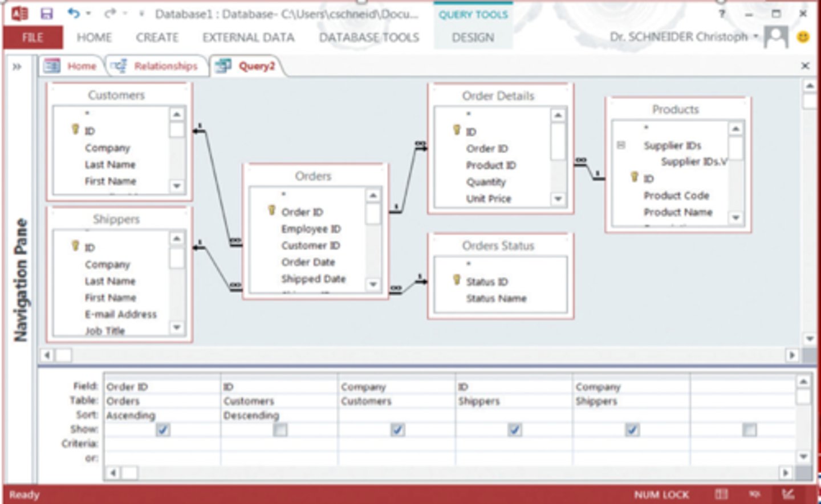Open the FILE menu

(x=32, y=38)
